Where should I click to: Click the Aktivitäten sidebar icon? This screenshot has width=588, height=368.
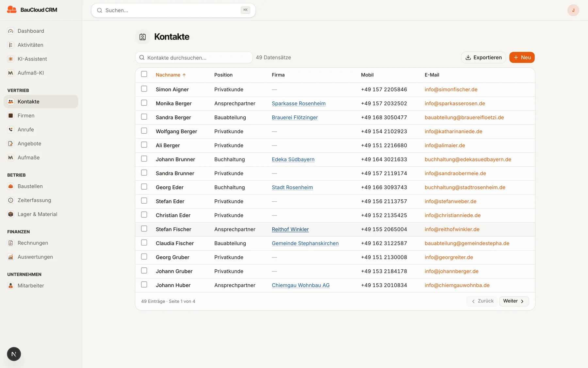[x=11, y=45]
